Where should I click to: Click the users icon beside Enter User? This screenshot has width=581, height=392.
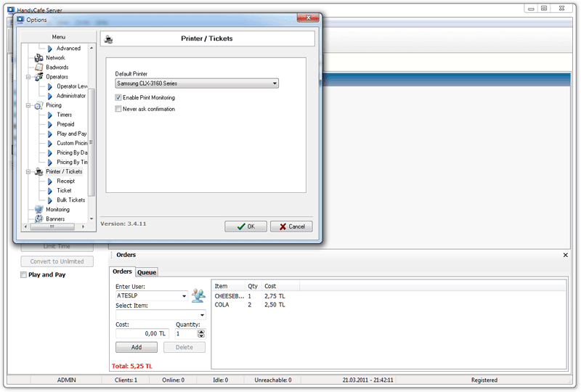(198, 295)
